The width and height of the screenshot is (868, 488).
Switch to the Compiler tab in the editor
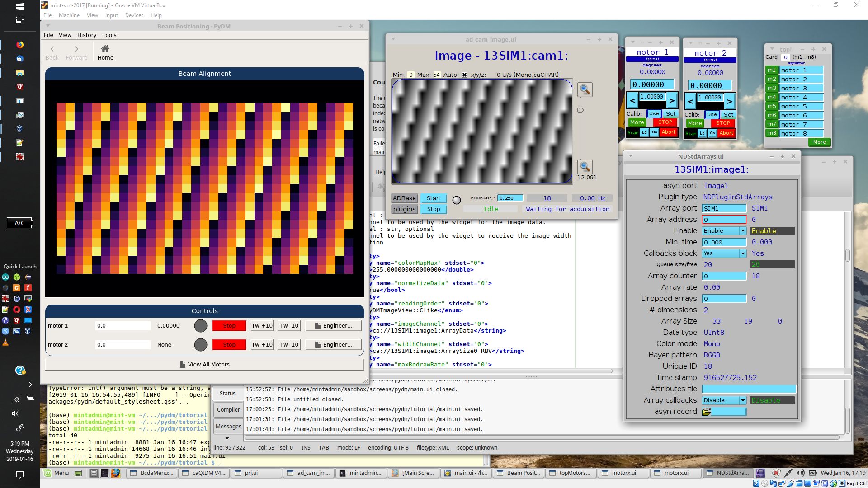coord(228,409)
